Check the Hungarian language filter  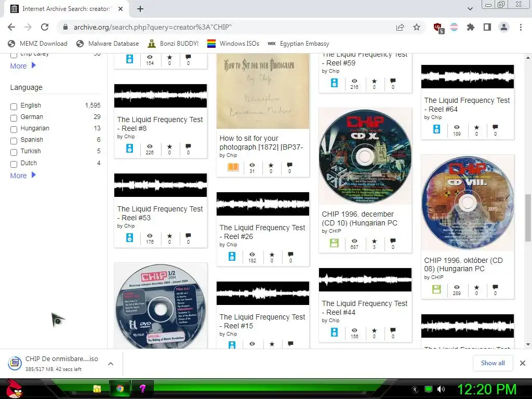[x=14, y=129]
